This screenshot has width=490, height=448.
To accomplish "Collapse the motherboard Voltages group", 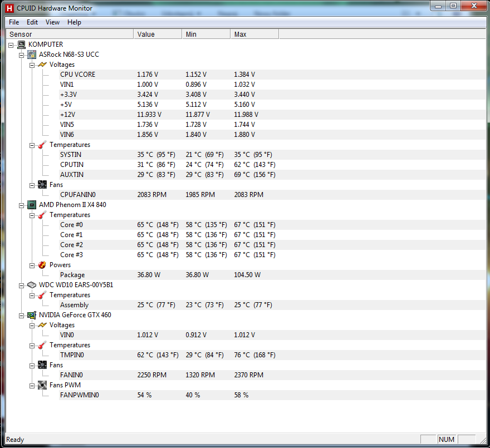I will [x=32, y=65].
